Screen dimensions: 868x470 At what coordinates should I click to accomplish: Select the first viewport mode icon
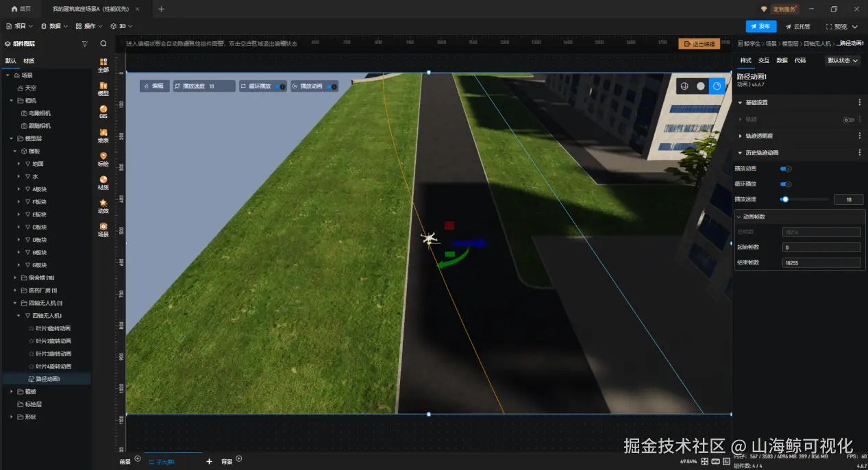click(684, 86)
